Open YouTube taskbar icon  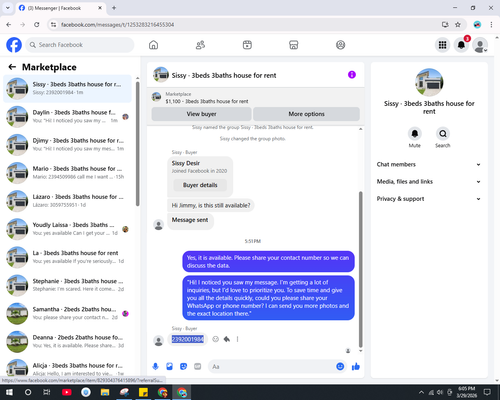(66, 392)
